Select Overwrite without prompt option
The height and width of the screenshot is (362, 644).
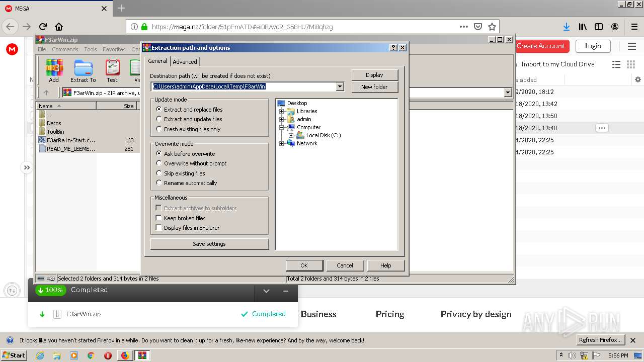pyautogui.click(x=191, y=163)
